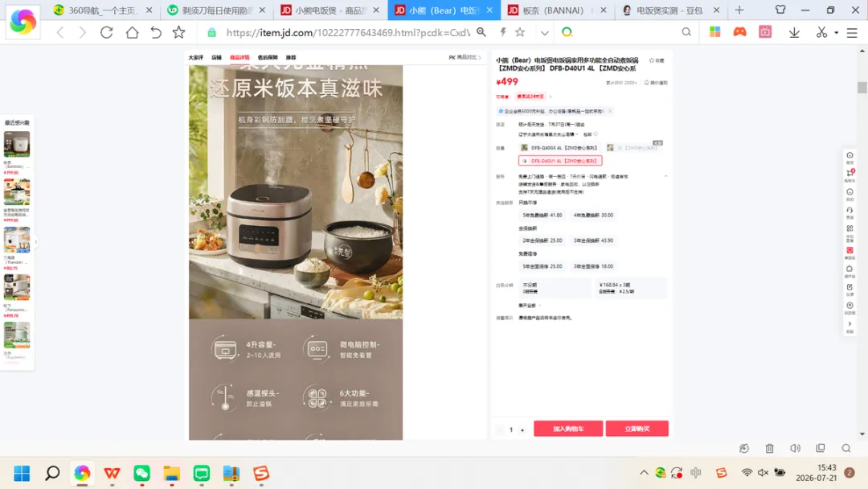Click the search magnifier in the browser toolbar
The height and width of the screenshot is (489, 868).
click(686, 32)
